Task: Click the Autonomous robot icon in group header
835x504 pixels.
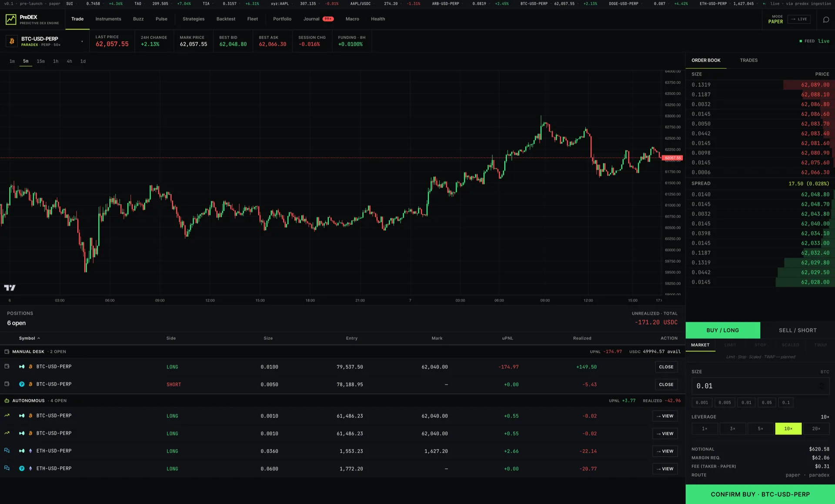Action: point(7,401)
